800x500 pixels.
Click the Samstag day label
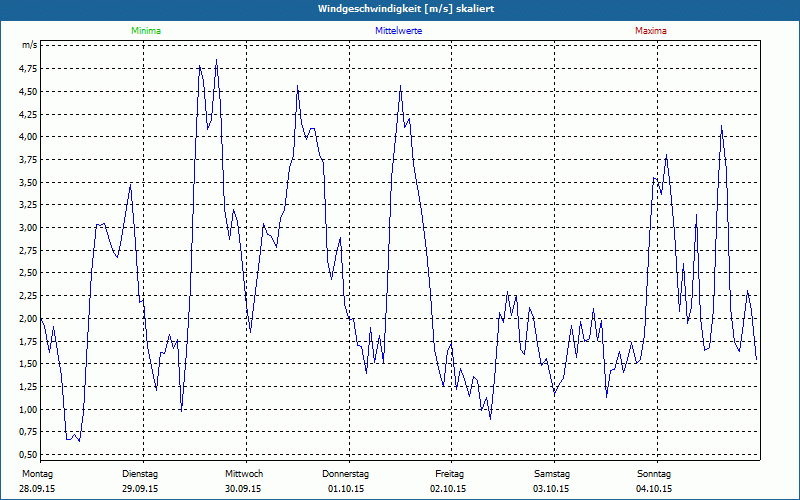(x=552, y=474)
